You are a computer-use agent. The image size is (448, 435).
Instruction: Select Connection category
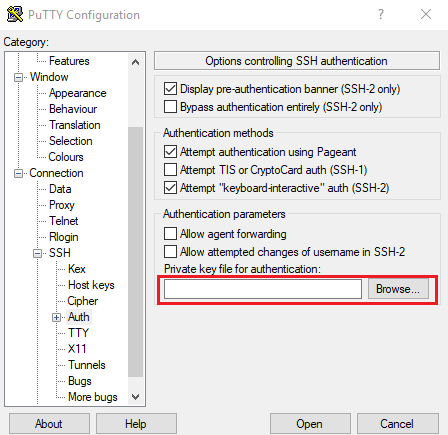tap(56, 173)
